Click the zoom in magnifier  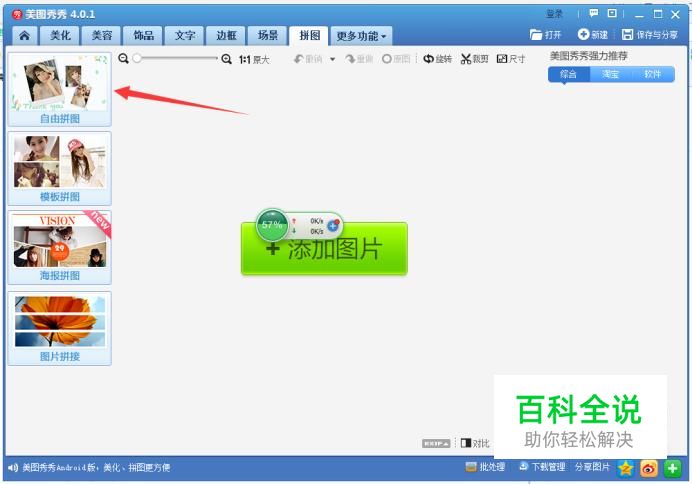tap(226, 59)
